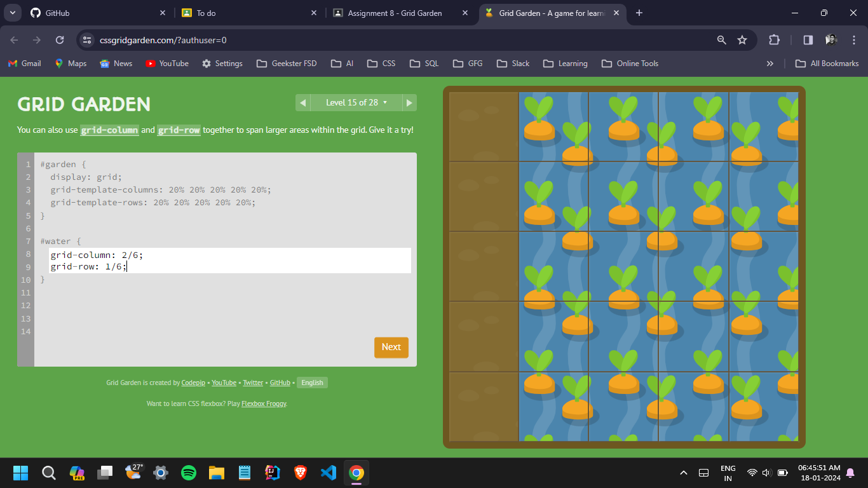Reload the page
868x488 pixels.
pos(60,40)
